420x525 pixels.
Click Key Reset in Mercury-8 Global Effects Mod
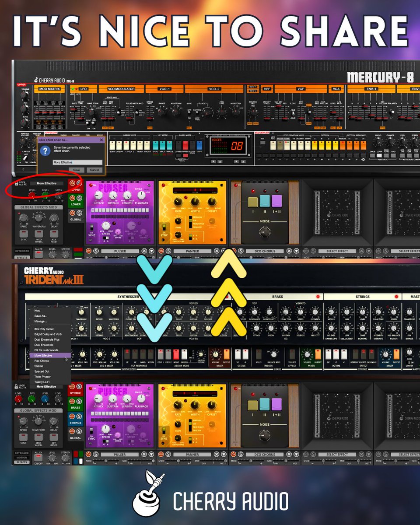(54, 234)
